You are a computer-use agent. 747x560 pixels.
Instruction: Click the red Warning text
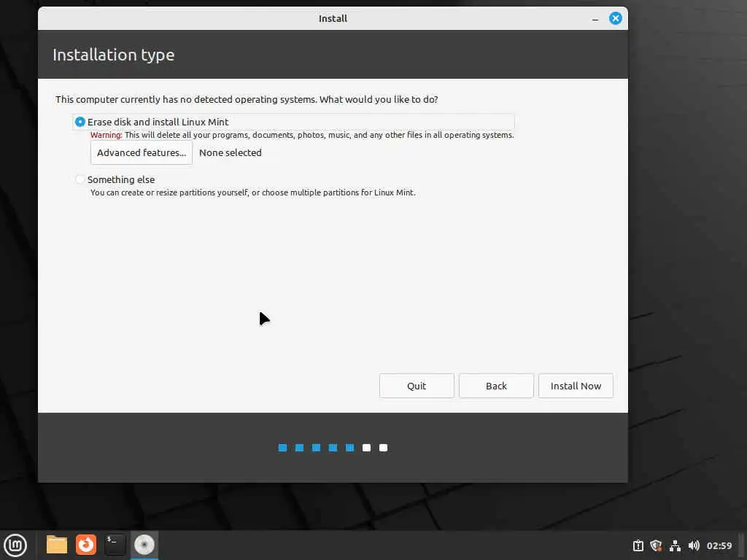point(107,135)
